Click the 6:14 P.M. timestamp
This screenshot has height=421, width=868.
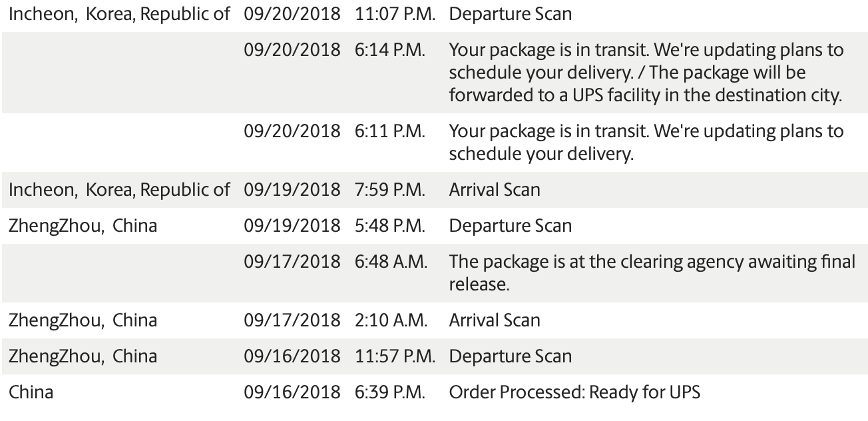point(390,51)
